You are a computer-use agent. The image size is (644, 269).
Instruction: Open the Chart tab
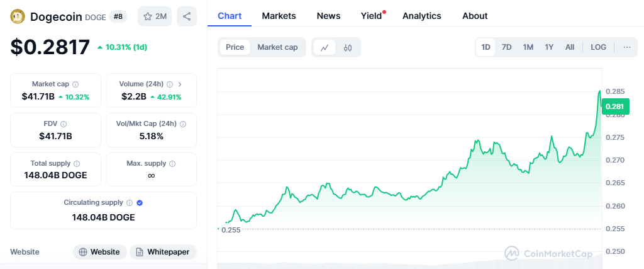click(x=230, y=16)
